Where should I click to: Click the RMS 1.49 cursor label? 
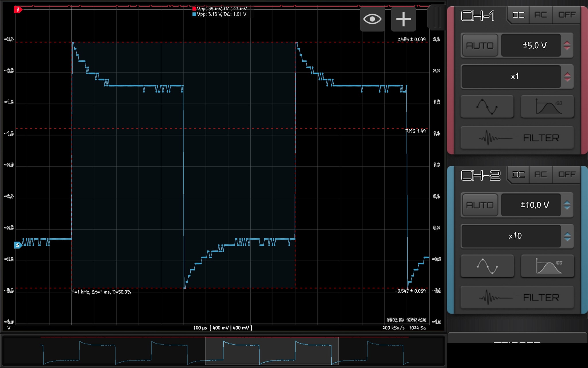tap(415, 131)
